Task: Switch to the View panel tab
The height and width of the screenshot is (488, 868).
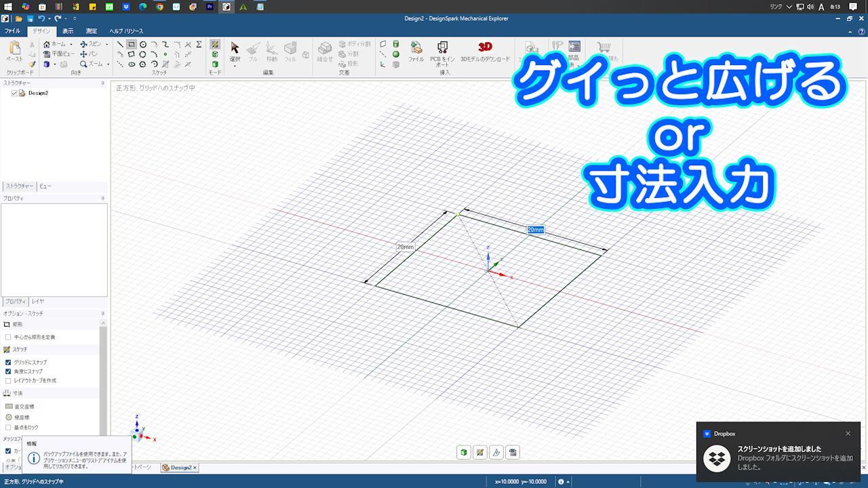Action: pyautogui.click(x=45, y=186)
